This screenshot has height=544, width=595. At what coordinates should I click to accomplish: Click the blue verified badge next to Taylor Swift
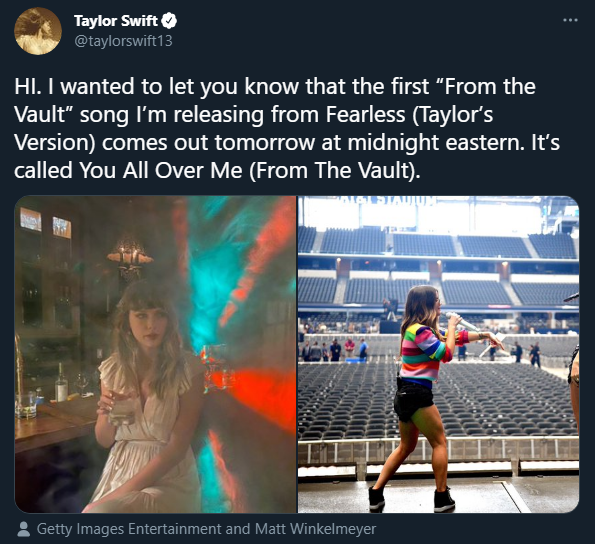pos(169,20)
